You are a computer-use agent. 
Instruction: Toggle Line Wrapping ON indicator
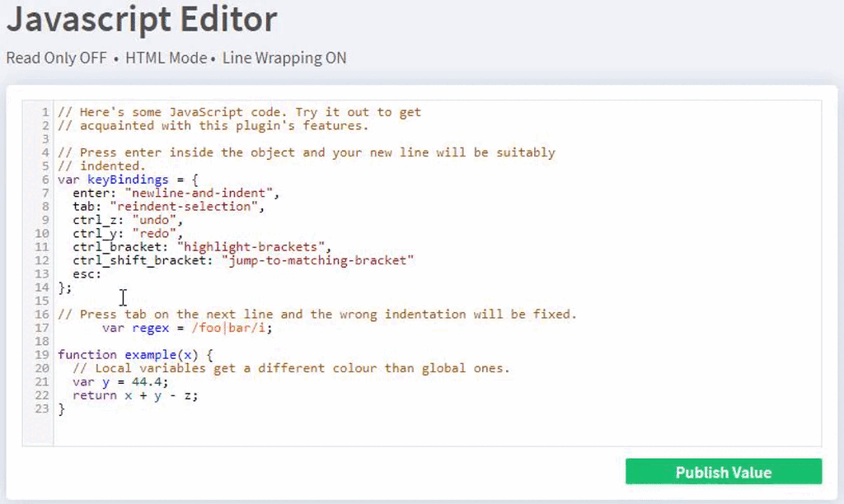(284, 58)
